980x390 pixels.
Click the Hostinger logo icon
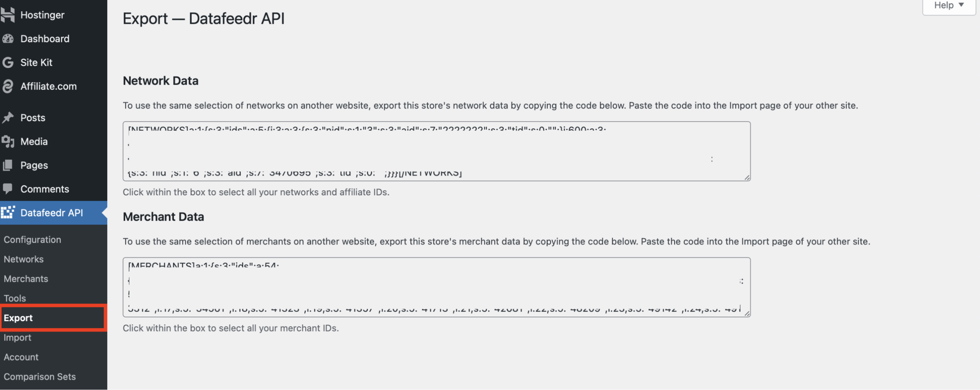(x=8, y=15)
